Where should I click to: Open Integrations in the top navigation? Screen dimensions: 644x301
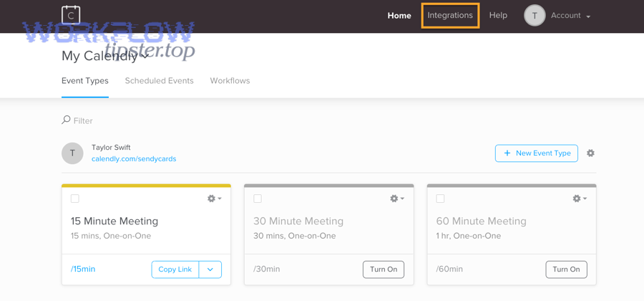click(450, 16)
